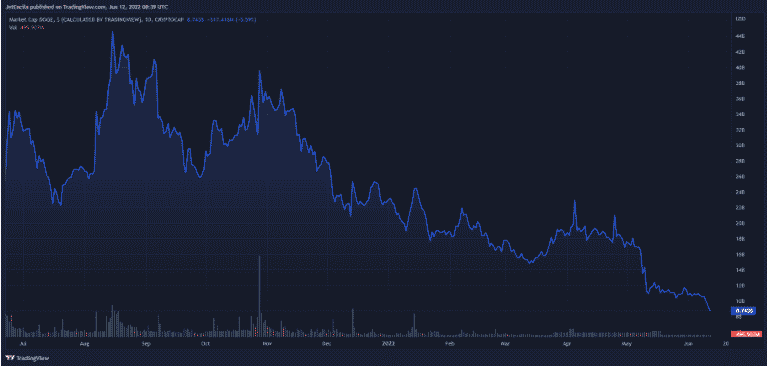Click the 12B tick on the price axis

740,285
